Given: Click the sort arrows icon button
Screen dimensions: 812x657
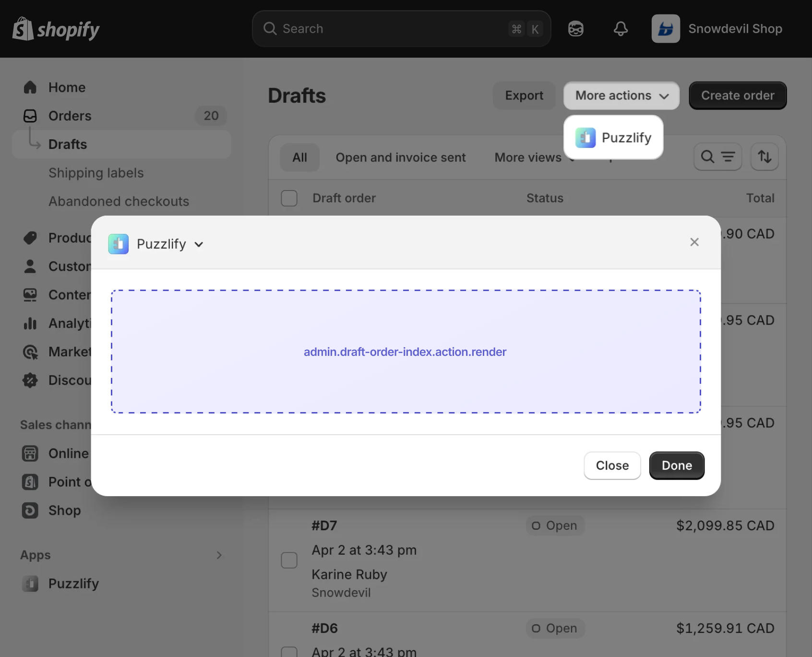Looking at the screenshot, I should click(x=764, y=157).
